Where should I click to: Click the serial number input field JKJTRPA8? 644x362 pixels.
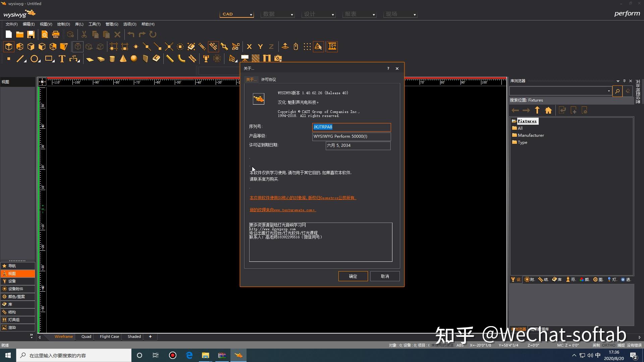[351, 127]
